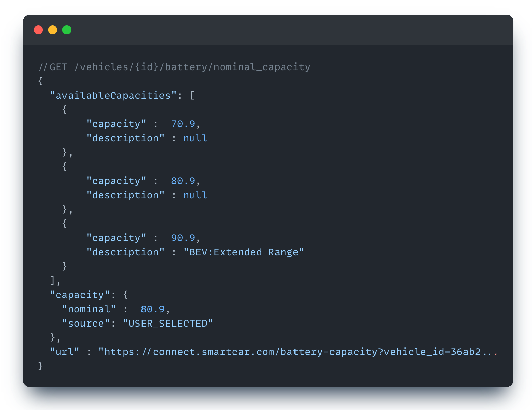Click the 80.9 capacity value in array

click(x=183, y=181)
